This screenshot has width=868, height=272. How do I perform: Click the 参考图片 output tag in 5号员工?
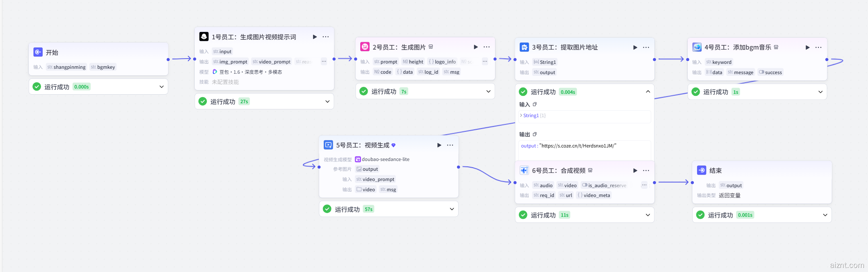tap(367, 169)
